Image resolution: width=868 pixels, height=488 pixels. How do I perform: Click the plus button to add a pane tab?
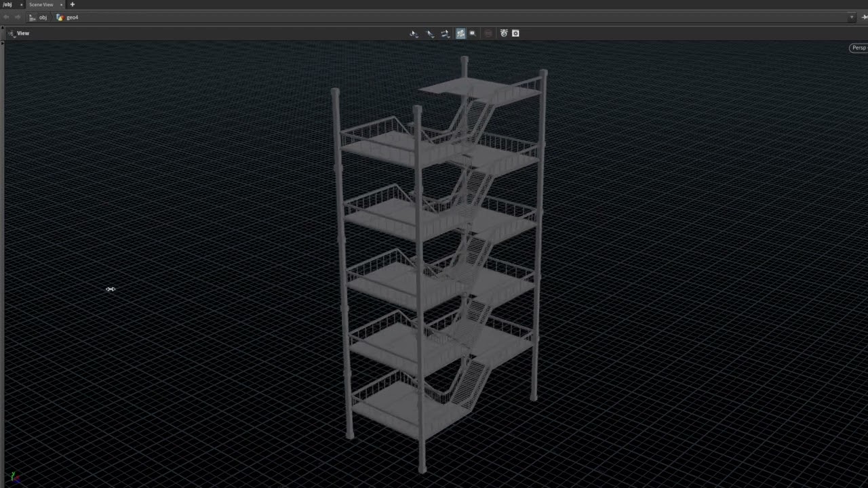pos(72,5)
